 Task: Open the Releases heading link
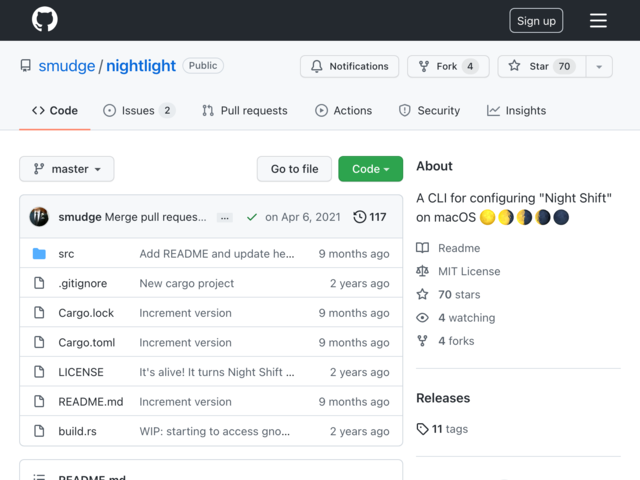(x=443, y=398)
